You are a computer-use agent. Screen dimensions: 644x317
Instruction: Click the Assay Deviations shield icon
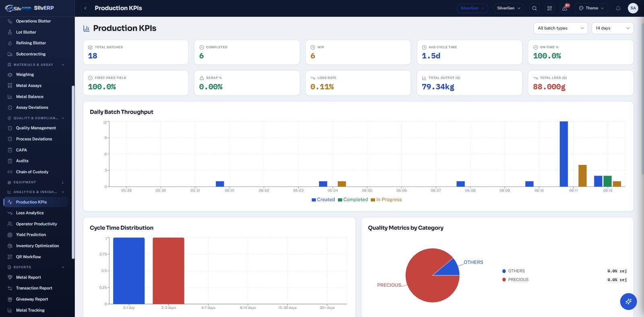tap(10, 108)
